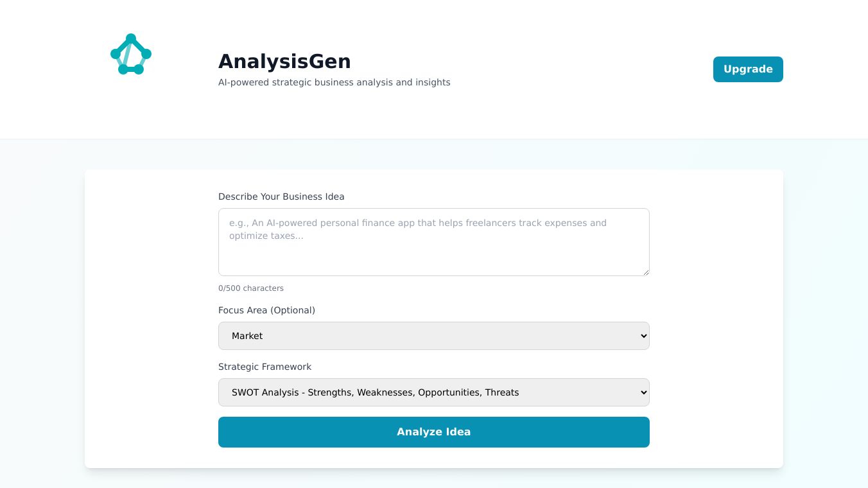This screenshot has height=488, width=868.
Task: Click the AnalysisGen heading title
Action: 284,62
